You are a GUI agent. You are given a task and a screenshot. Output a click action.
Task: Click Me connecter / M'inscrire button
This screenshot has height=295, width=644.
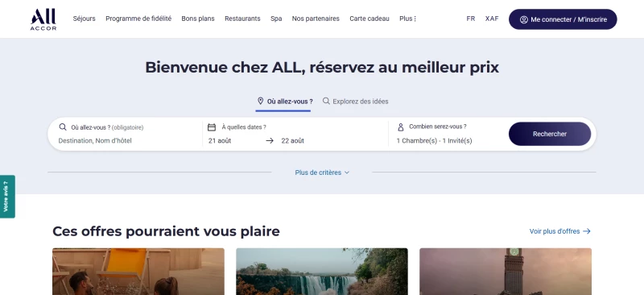point(563,19)
